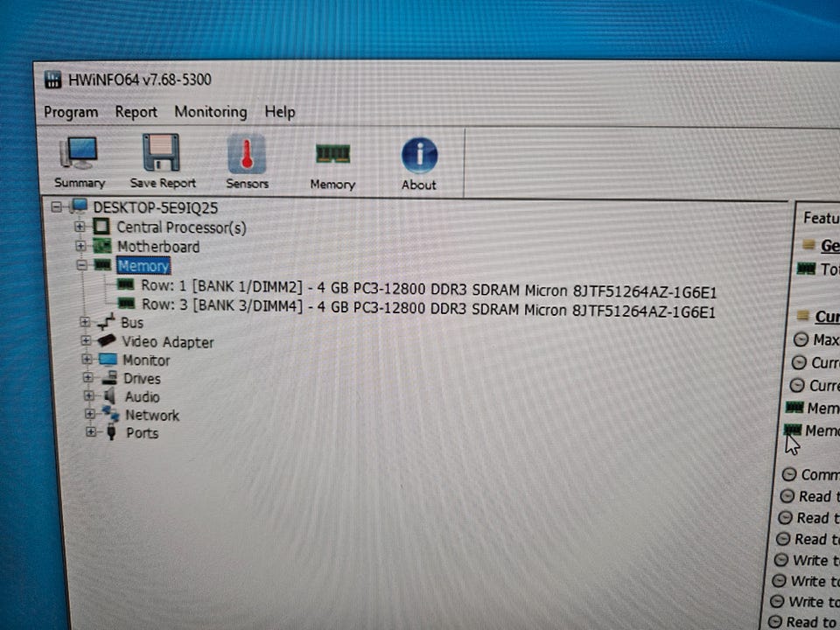
Task: Expand the Audio node
Action: click(89, 396)
